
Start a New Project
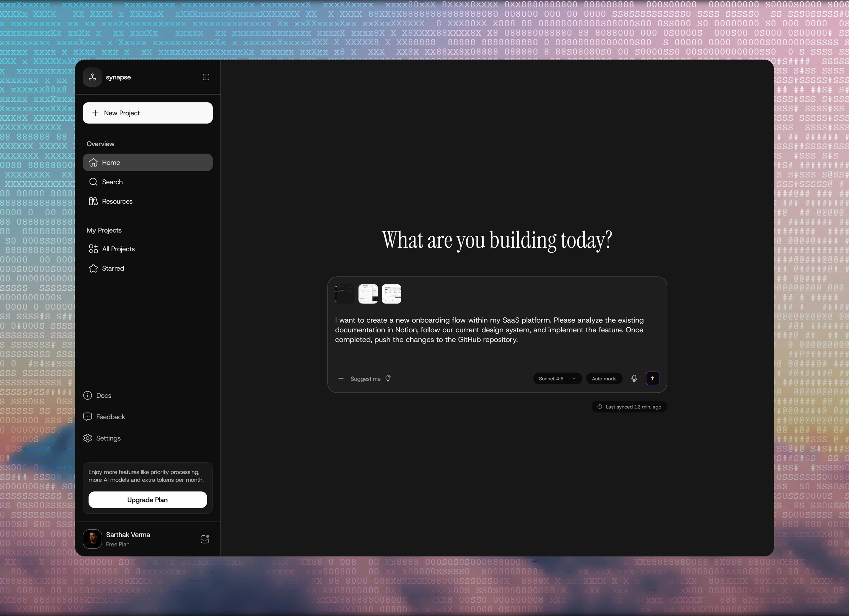click(147, 113)
